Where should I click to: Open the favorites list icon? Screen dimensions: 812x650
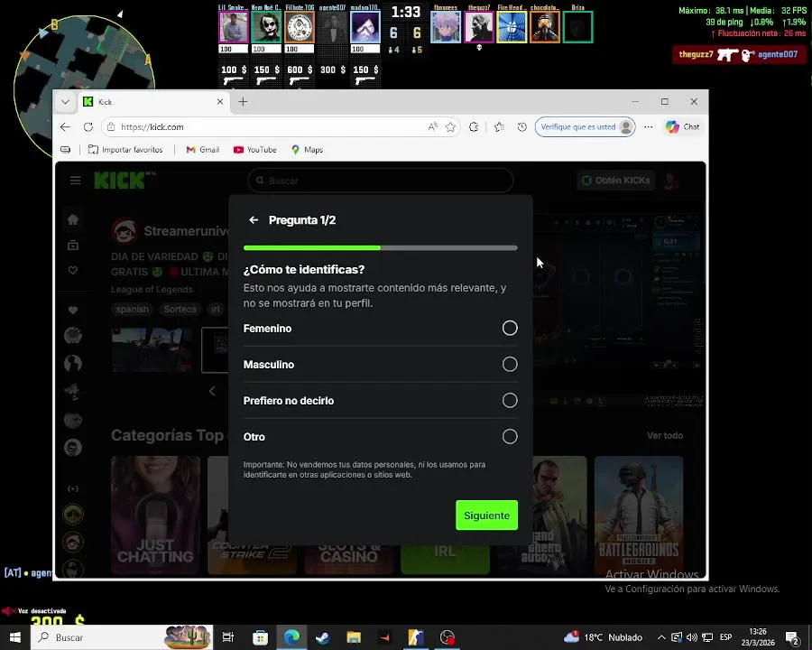tap(499, 127)
